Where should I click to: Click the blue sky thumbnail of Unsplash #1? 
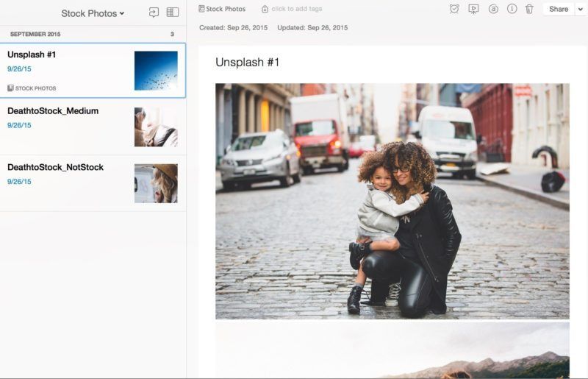[x=156, y=71]
